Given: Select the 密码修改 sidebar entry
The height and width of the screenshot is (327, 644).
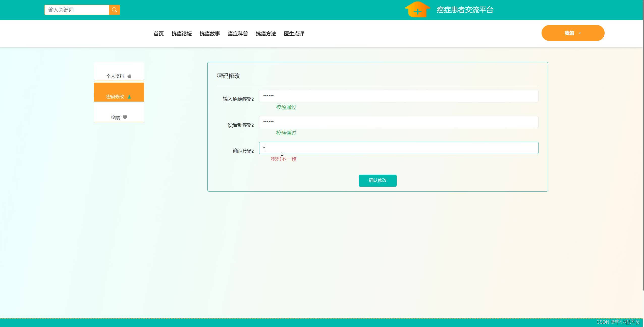Looking at the screenshot, I should point(119,92).
